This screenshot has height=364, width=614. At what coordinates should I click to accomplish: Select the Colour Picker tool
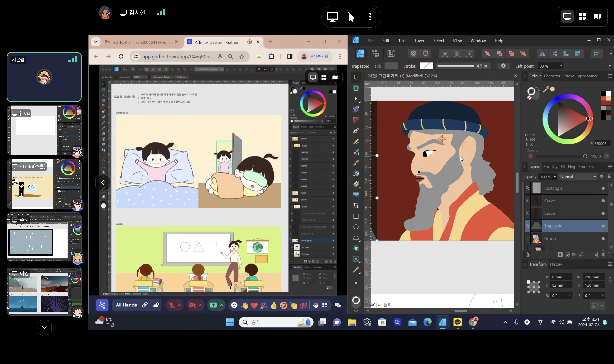pyautogui.click(x=356, y=270)
